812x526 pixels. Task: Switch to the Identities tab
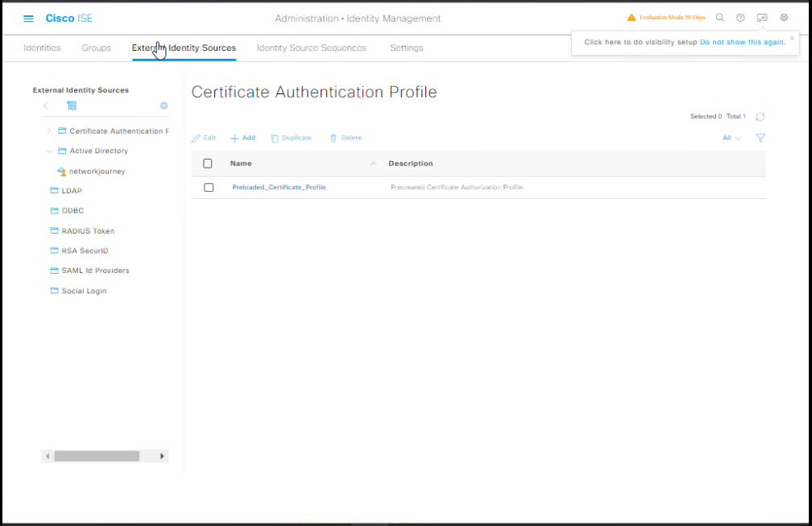coord(42,48)
